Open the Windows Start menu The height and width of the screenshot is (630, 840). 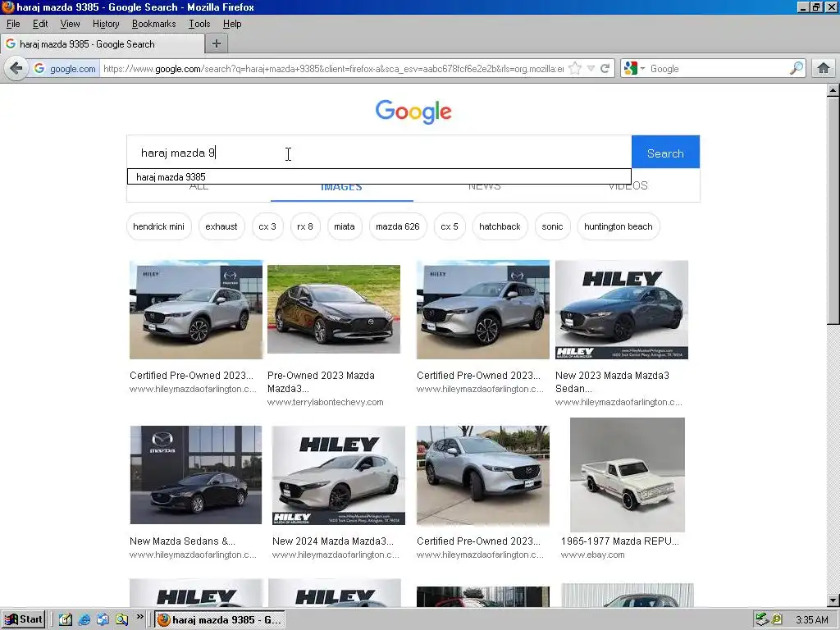coord(24,620)
